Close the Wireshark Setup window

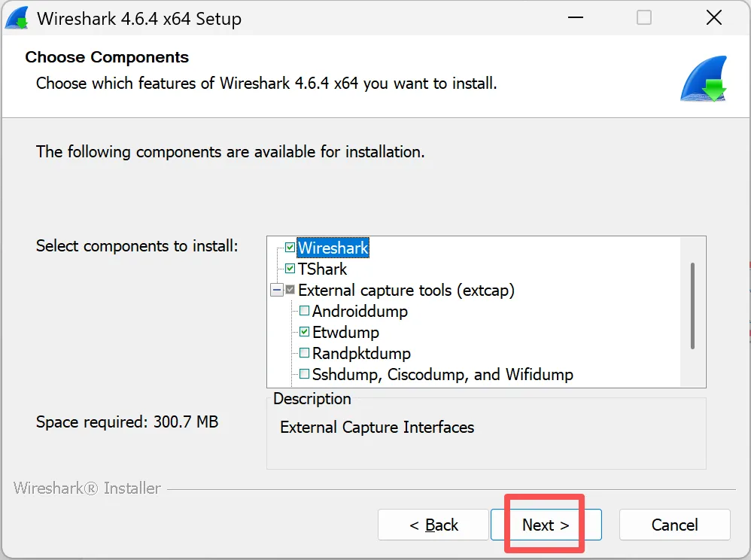[713, 18]
